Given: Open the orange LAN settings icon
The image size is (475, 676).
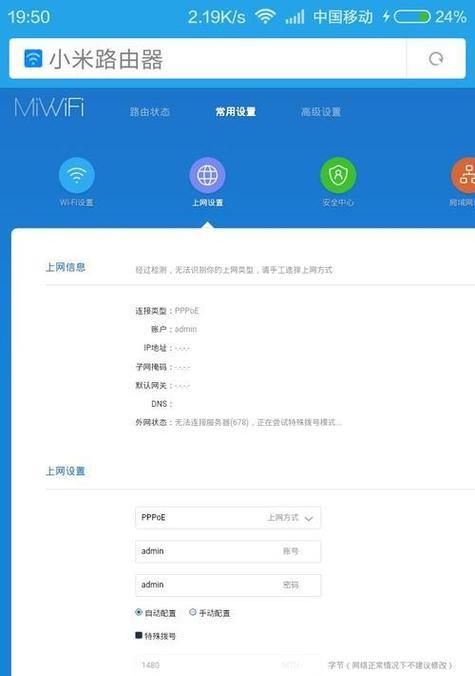Looking at the screenshot, I should [463, 175].
